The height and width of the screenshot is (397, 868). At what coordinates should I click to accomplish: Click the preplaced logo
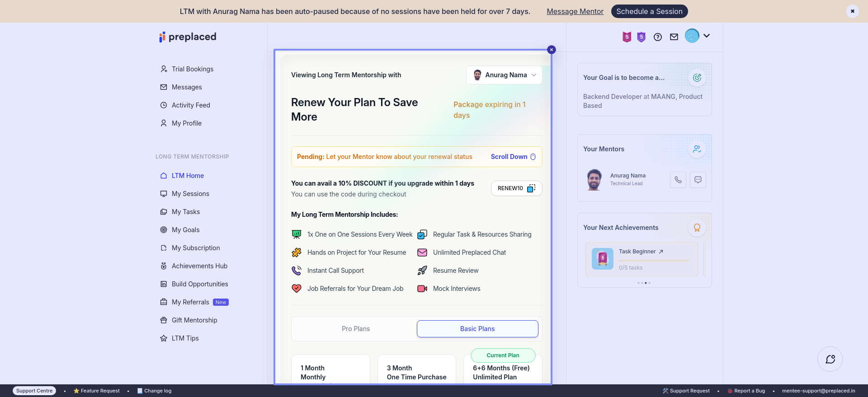(188, 37)
